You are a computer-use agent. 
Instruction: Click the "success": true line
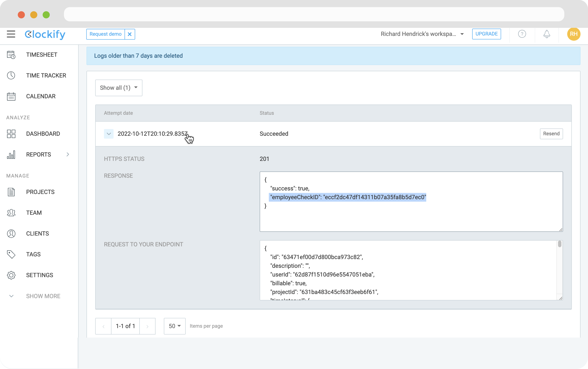(x=290, y=188)
